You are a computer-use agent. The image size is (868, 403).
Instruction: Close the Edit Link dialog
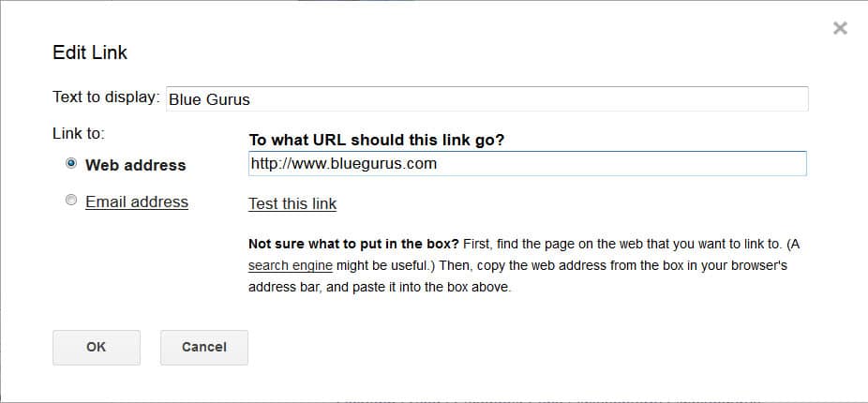pos(840,28)
